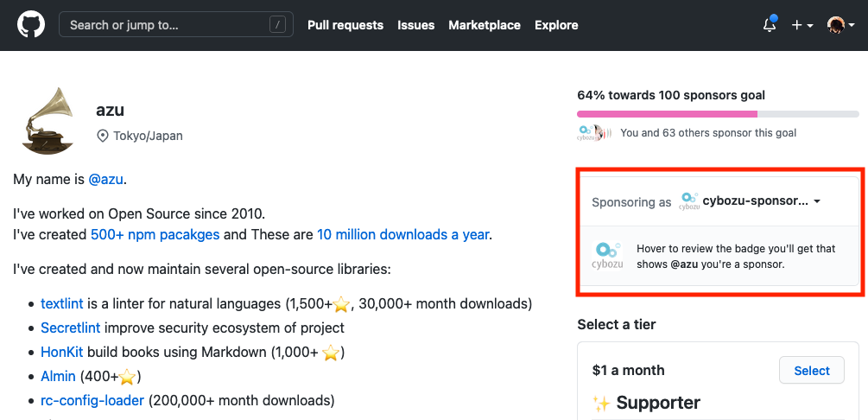Open the user avatar menu
The height and width of the screenshot is (420, 868).
(840, 25)
